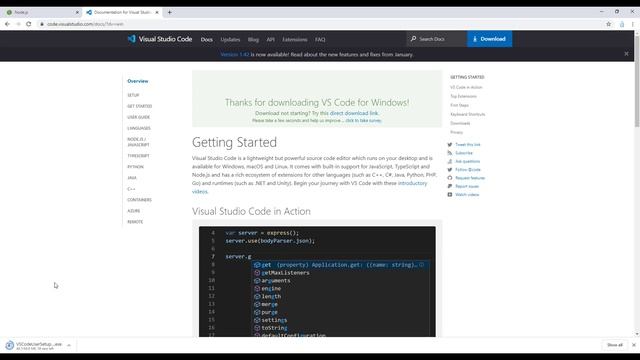Image resolution: width=640 pixels, height=360 pixels.
Task: Expand NODE.JS / JAVASCRIPT section in sidebar
Action: 138,142
